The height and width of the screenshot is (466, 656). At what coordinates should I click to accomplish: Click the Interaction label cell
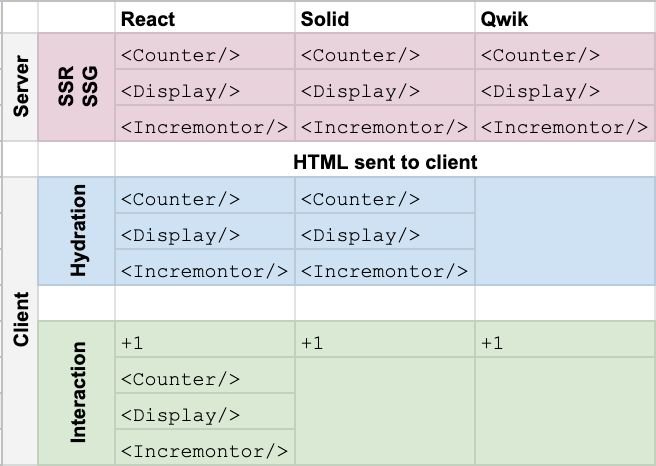[x=77, y=392]
